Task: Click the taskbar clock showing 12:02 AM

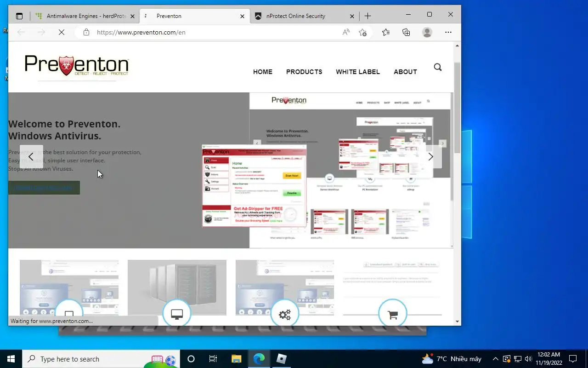Action: click(548, 359)
